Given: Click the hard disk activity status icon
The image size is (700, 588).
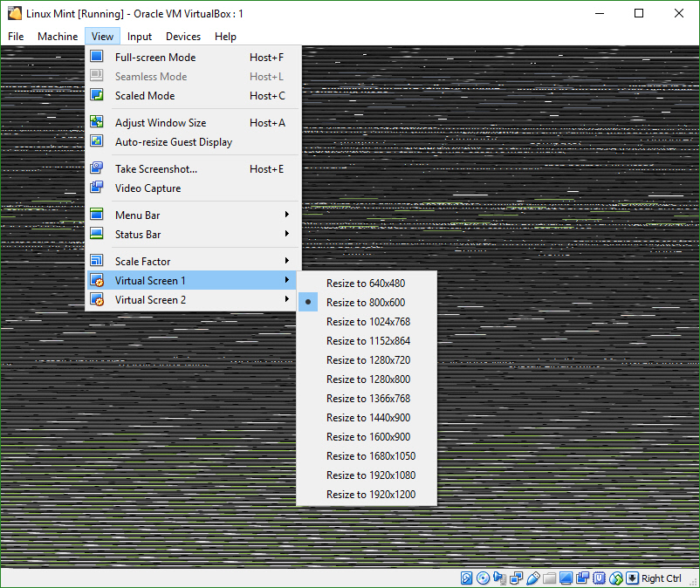Looking at the screenshot, I should [465, 578].
